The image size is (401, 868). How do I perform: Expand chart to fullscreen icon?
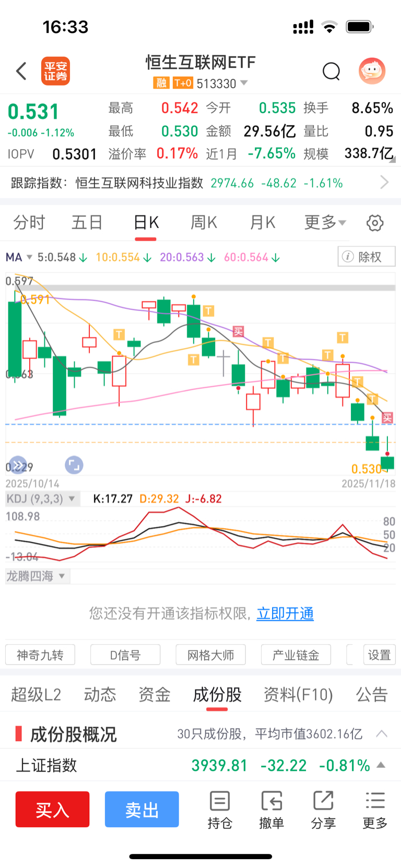coord(74,465)
